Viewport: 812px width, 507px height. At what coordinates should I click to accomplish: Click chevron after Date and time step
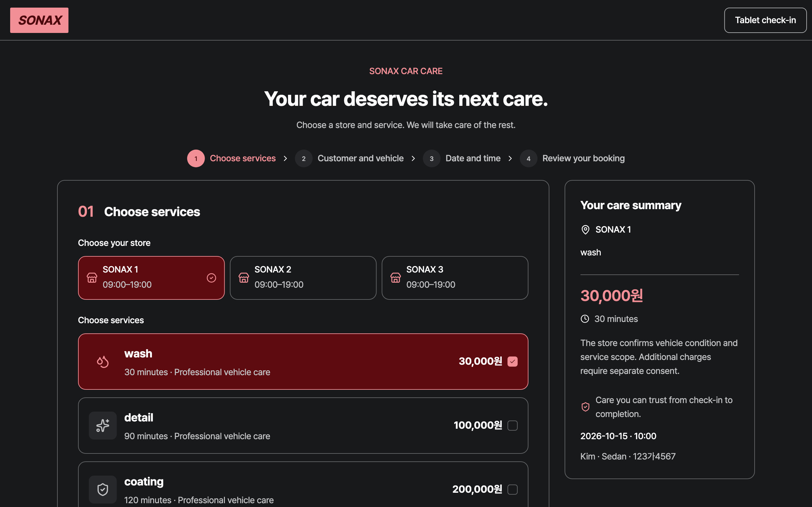tap(510, 158)
